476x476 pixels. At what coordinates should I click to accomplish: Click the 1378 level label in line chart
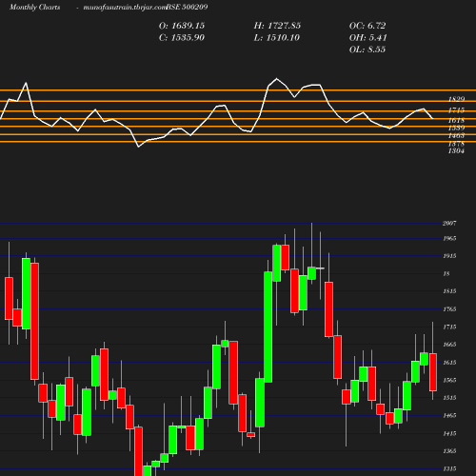456,144
